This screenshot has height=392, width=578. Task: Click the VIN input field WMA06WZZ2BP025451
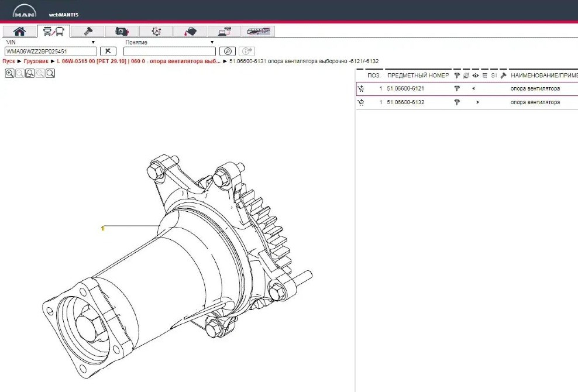click(x=51, y=51)
